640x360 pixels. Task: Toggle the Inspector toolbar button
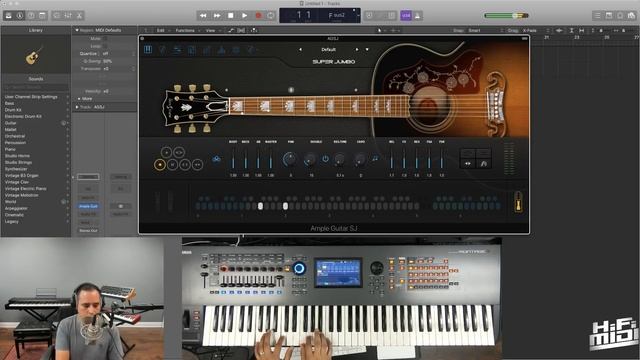20,16
